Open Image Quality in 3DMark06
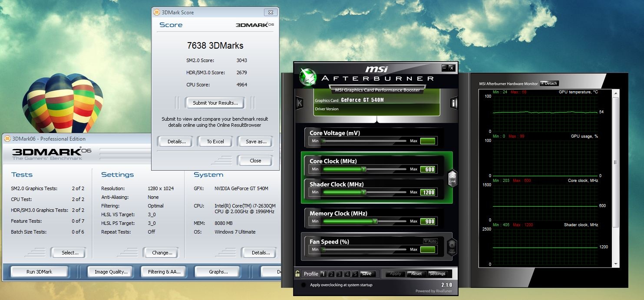 coord(111,272)
